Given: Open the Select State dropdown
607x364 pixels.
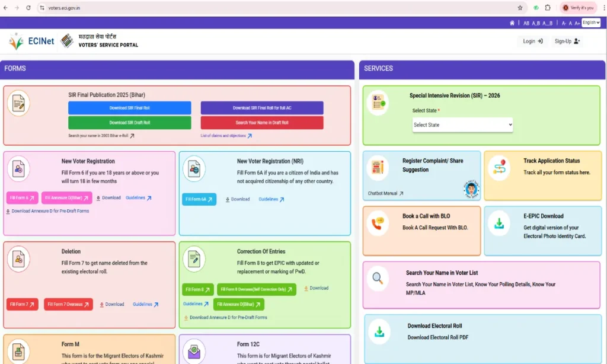Looking at the screenshot, I should pos(462,125).
